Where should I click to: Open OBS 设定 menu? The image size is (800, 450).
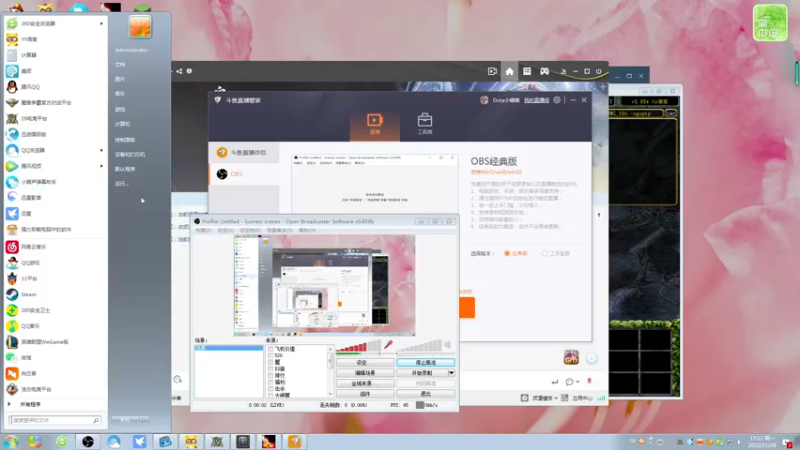225,231
